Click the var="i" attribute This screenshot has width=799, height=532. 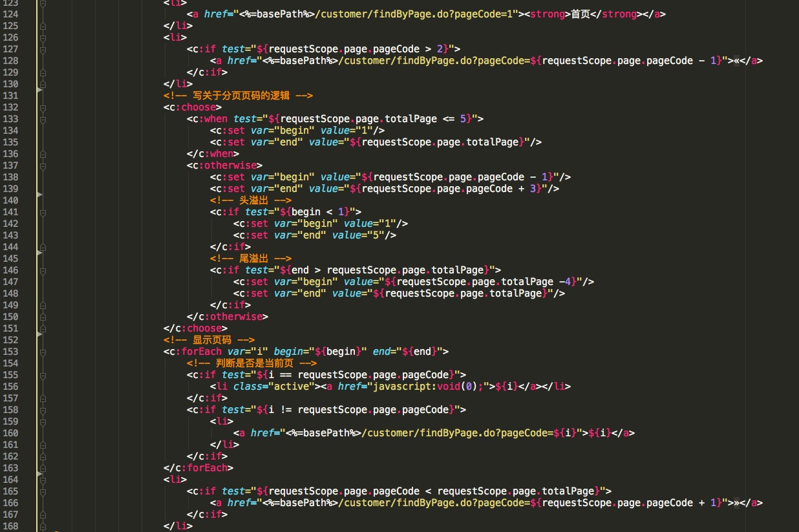tap(248, 352)
